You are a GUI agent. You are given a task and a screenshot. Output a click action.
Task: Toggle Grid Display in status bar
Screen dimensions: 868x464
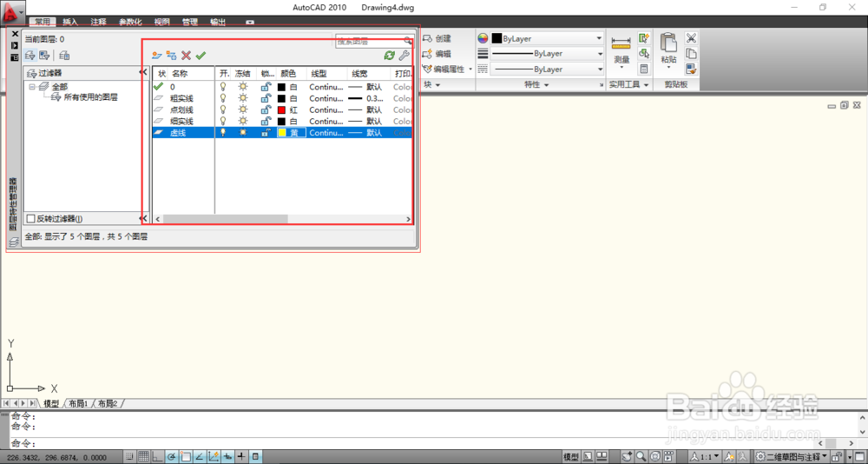click(143, 457)
